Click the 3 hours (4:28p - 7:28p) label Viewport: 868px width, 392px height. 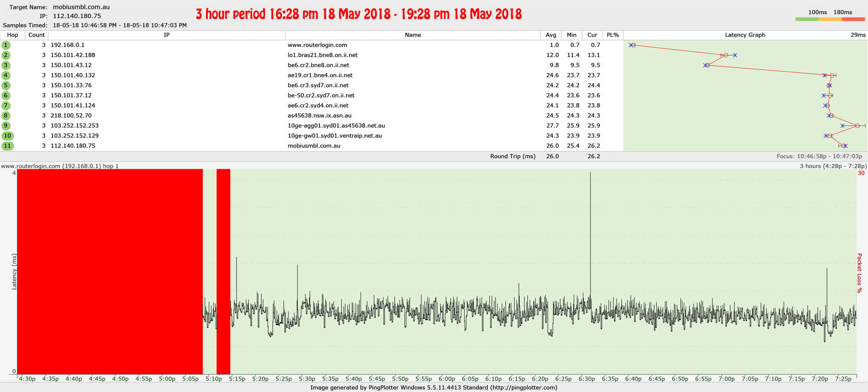833,166
